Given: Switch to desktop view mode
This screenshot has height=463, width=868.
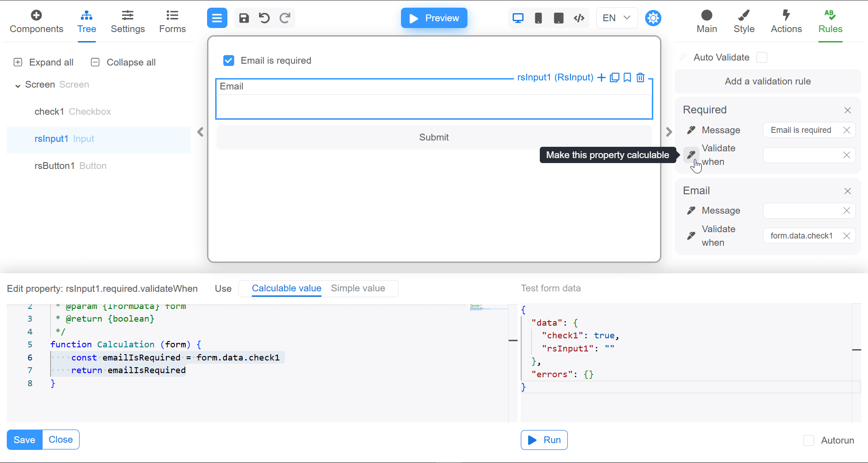Looking at the screenshot, I should pos(518,18).
